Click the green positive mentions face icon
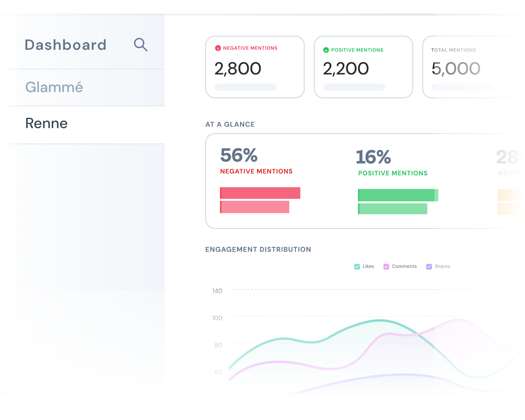Screen dimensions: 525x420 point(326,50)
